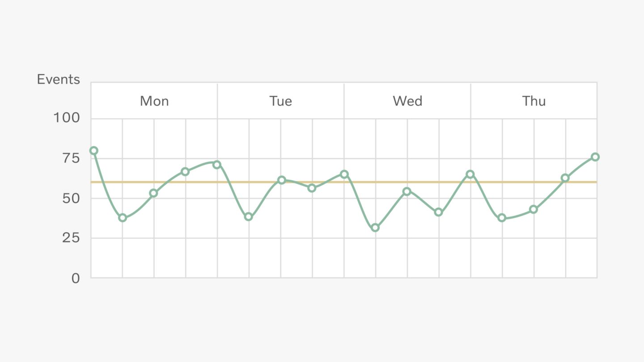Viewport: 644px width, 362px height.
Task: Select the Mon/Tue boundary peak point
Action: [217, 164]
